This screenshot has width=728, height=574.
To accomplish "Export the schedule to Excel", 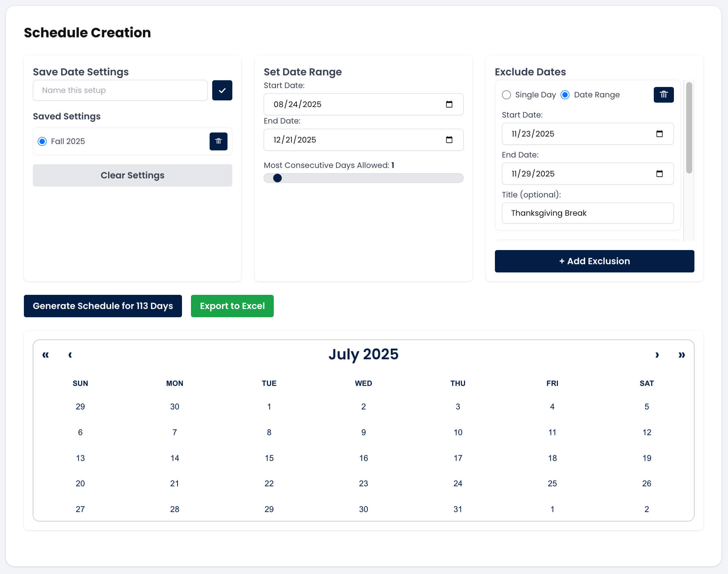I will click(232, 306).
